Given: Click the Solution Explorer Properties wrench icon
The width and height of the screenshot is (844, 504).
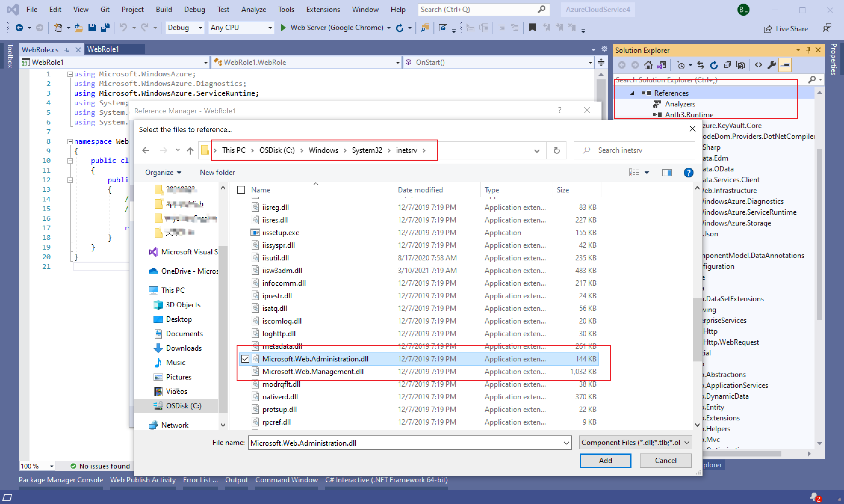Looking at the screenshot, I should pos(771,65).
